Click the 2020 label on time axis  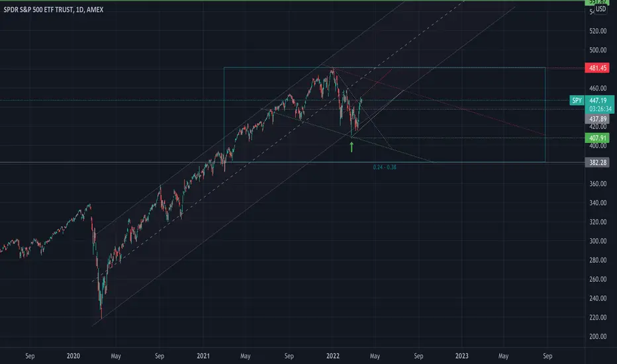[x=73, y=356]
